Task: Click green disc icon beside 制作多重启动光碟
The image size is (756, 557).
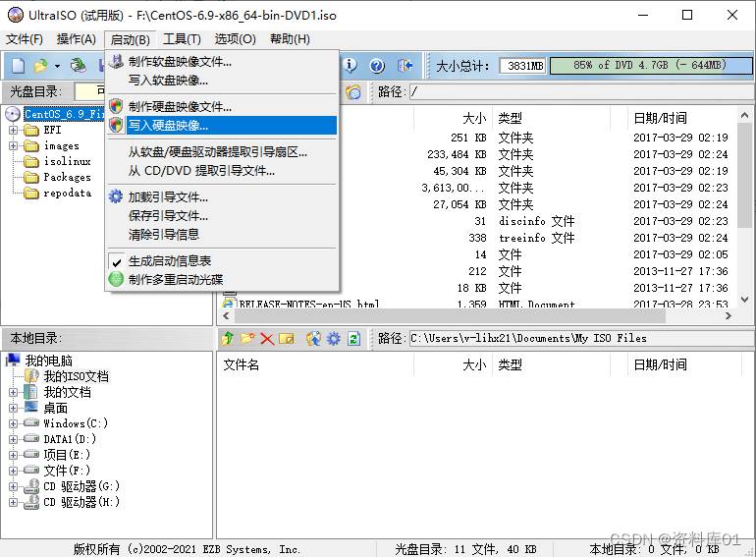Action: [x=116, y=279]
